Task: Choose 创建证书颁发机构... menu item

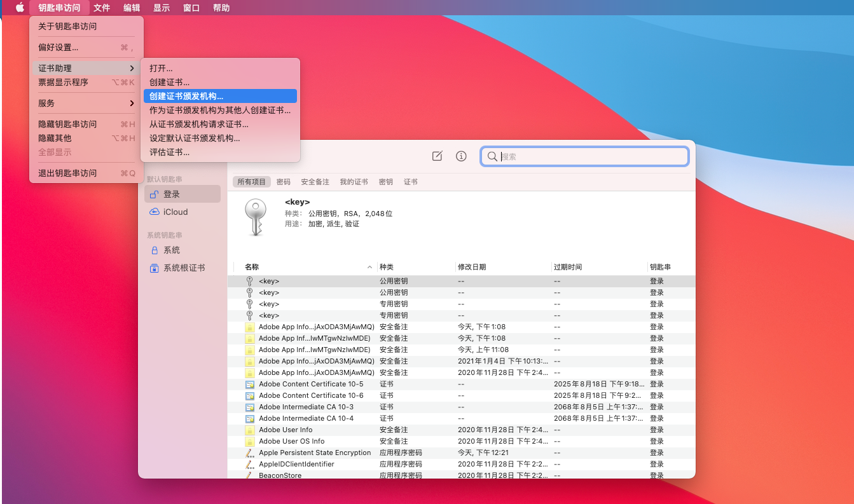Action: pos(186,96)
